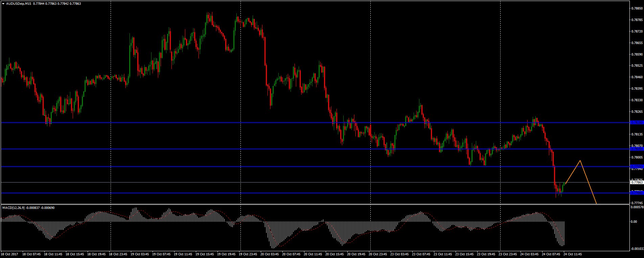Image resolution: width=644 pixels, height=258 pixels.
Task: Click the open value 0.77844 in chart header
Action: pyautogui.click(x=38, y=3)
